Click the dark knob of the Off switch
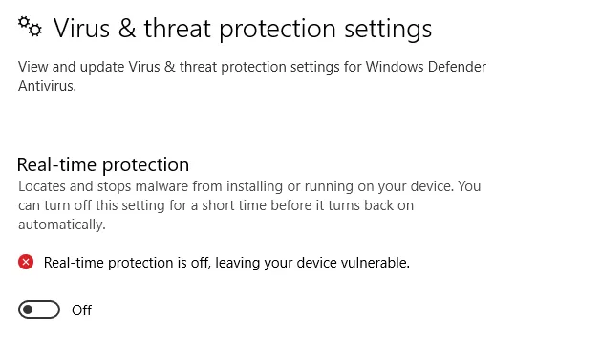 point(28,310)
